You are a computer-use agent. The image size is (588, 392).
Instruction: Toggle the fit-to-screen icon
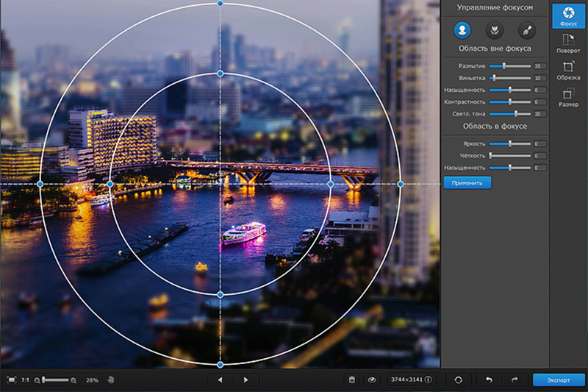[11, 379]
